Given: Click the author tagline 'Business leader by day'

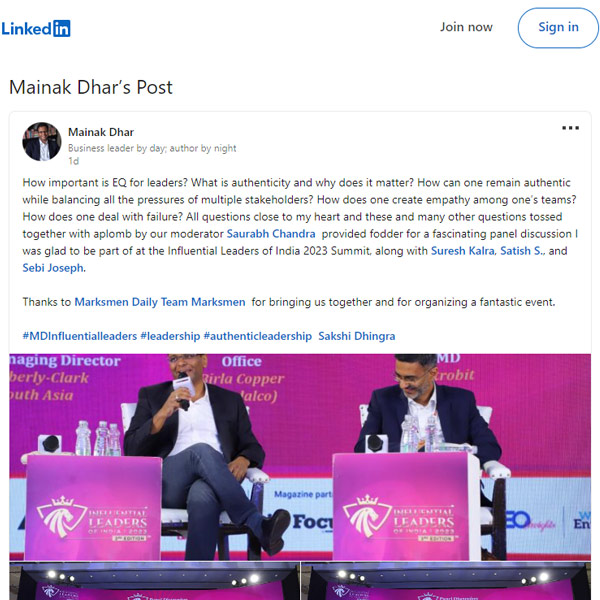Looking at the screenshot, I should 152,148.
